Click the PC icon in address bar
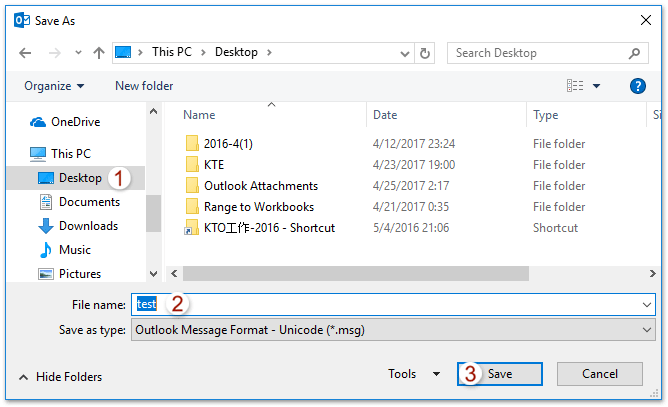The width and height of the screenshot is (668, 407). (x=123, y=52)
